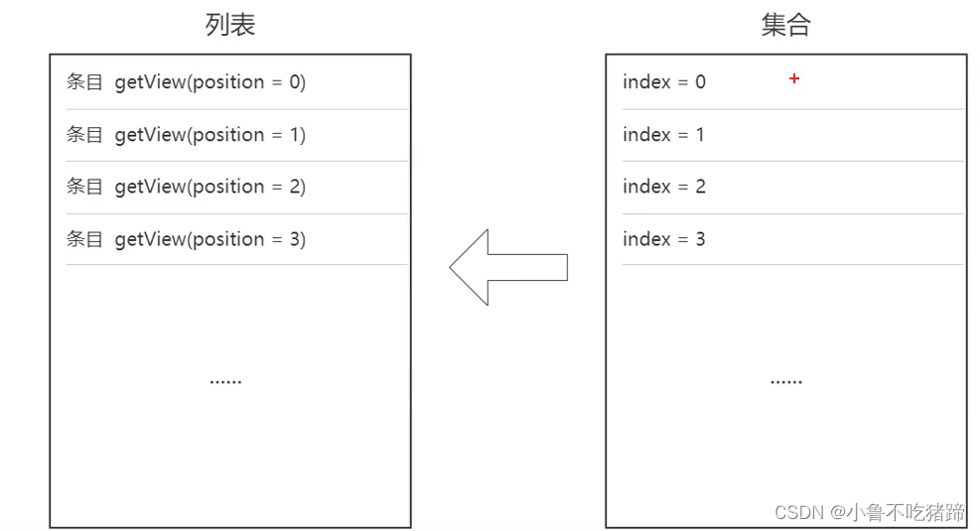Select the getView(position = 2) text
980x531 pixels.
coord(210,187)
